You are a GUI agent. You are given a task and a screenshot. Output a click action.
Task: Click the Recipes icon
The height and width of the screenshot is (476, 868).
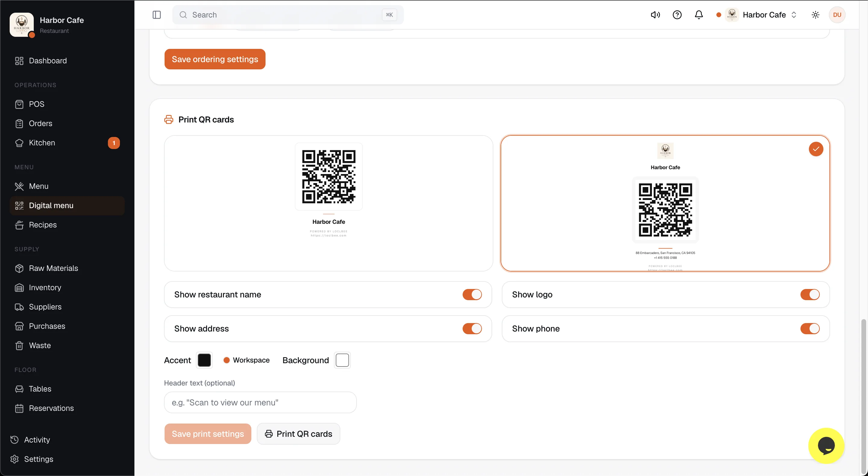click(x=19, y=225)
